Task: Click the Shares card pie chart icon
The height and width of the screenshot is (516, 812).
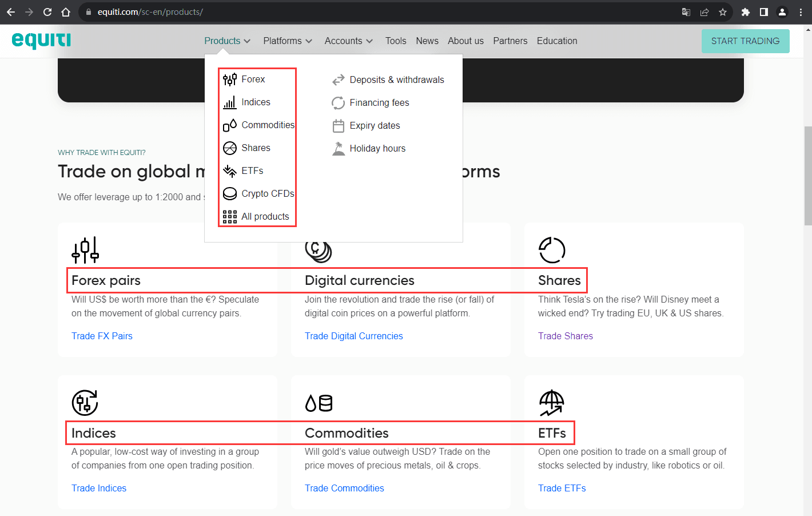Action: [x=552, y=250]
